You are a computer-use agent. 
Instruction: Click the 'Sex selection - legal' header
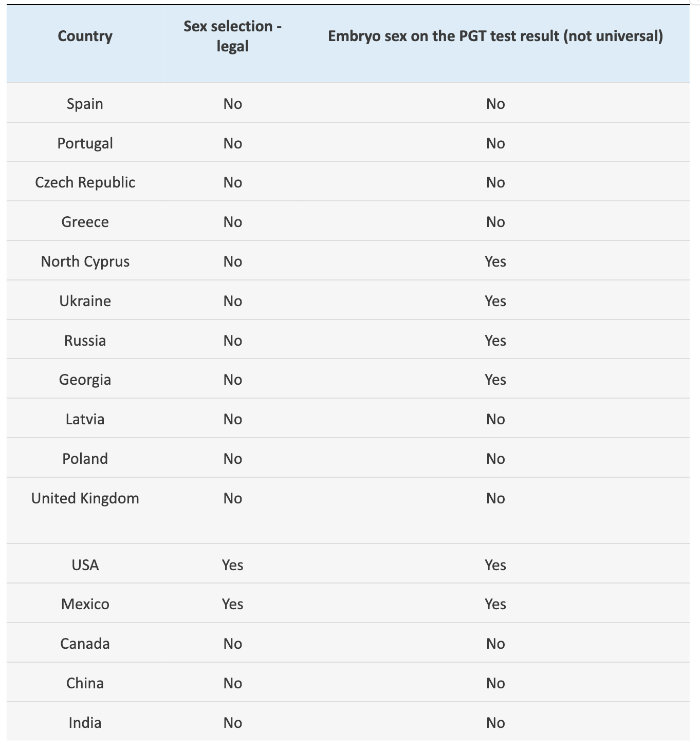click(232, 36)
